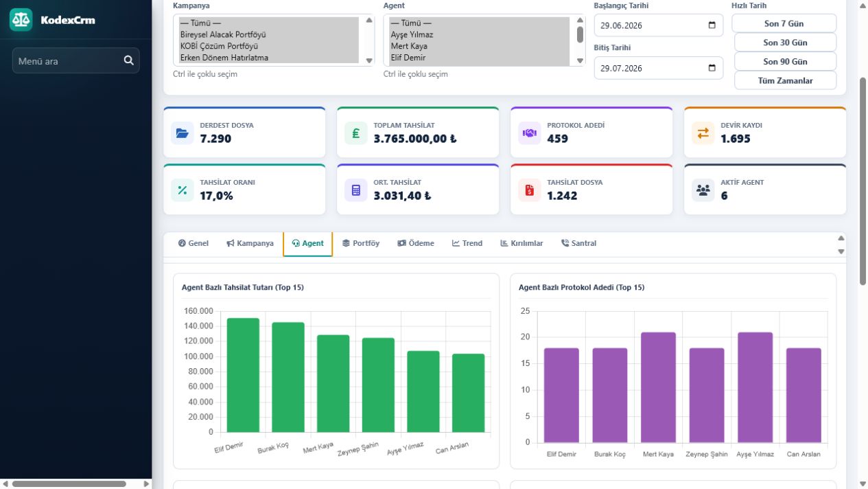Click the search magnifier icon in menu
Screen dimensions: 868x489
tap(128, 60)
